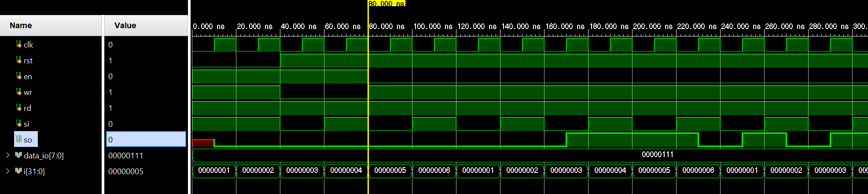
Task: Click the 120.000 ns ruler label
Action: click(477, 26)
